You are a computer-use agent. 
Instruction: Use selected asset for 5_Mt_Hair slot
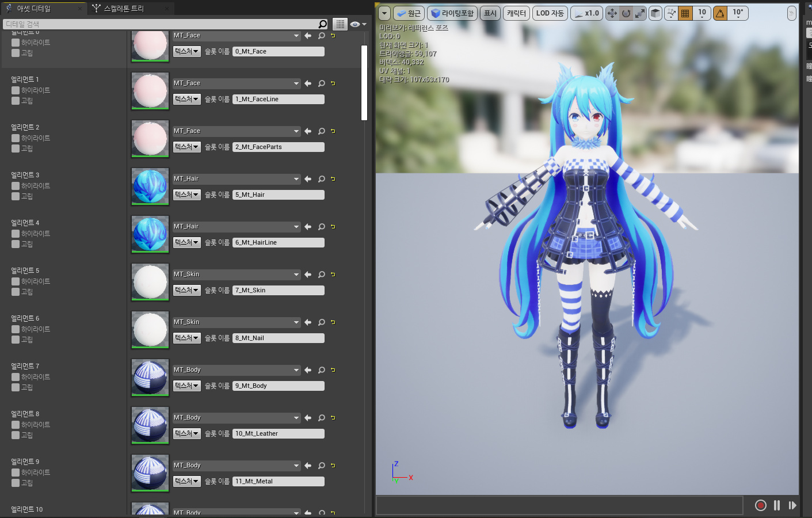[308, 179]
